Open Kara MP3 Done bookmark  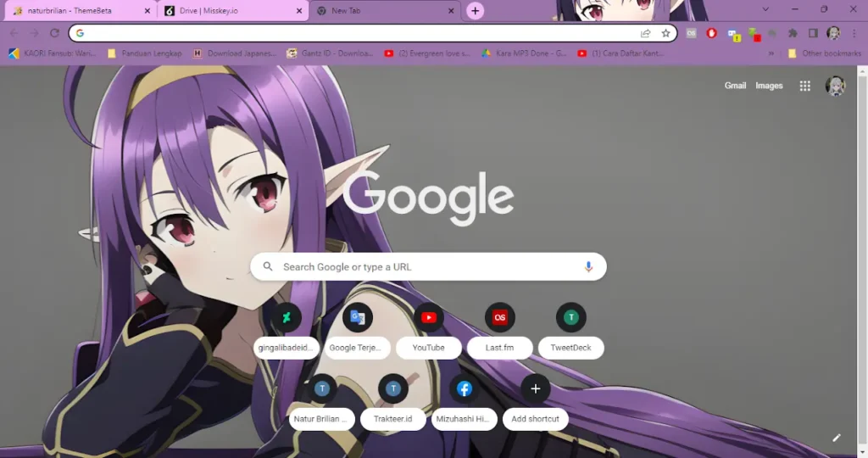(x=525, y=53)
